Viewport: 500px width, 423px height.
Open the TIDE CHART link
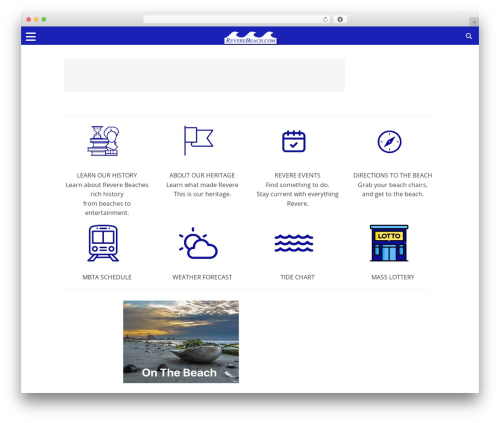297,277
